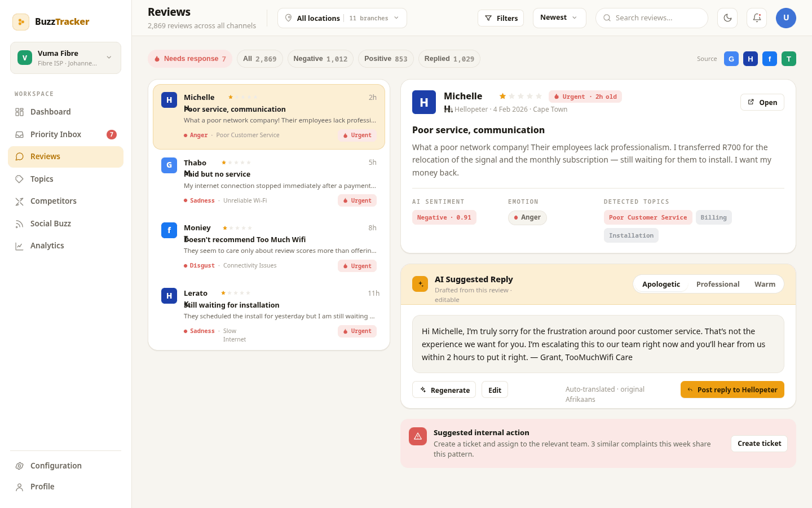Toggle dark mode moon icon
This screenshot has width=812, height=508.
click(x=727, y=18)
